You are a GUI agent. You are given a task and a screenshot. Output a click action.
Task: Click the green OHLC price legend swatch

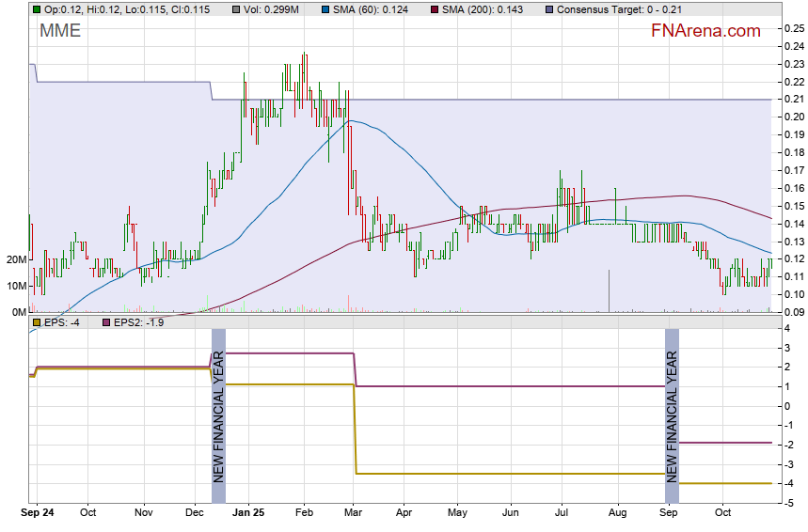point(37,9)
